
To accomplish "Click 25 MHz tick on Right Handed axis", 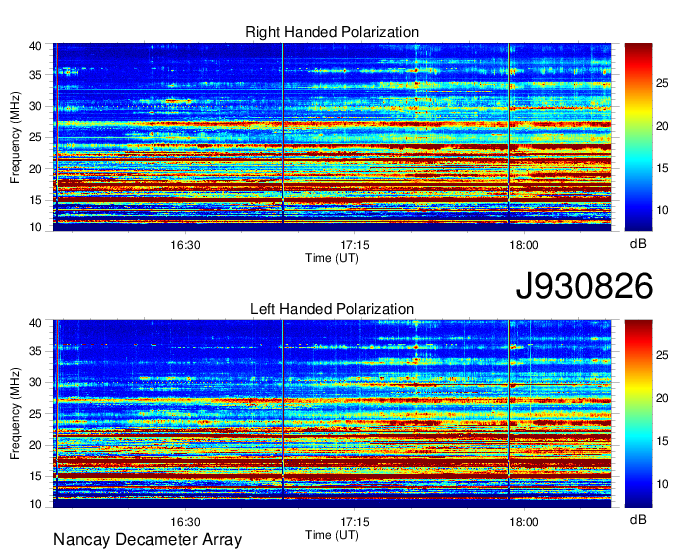I will click(36, 137).
